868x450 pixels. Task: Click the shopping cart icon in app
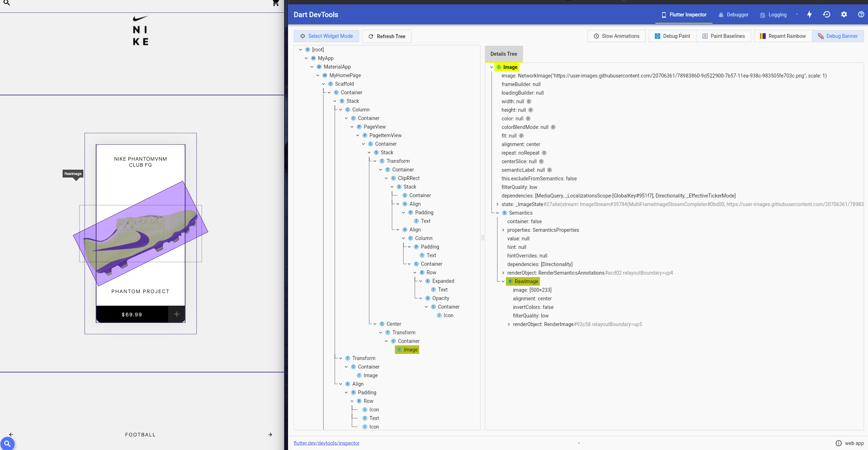click(x=276, y=3)
